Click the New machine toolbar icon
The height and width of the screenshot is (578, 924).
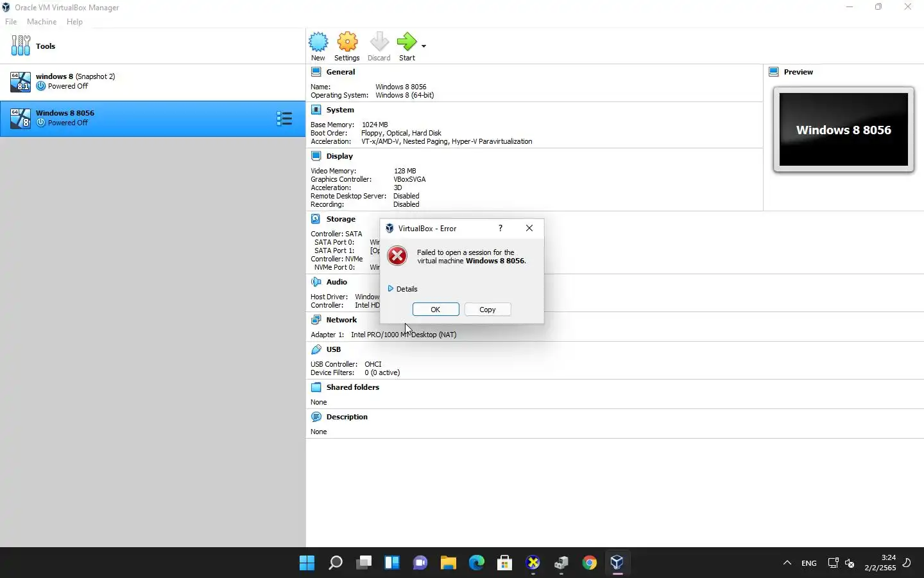318,42
